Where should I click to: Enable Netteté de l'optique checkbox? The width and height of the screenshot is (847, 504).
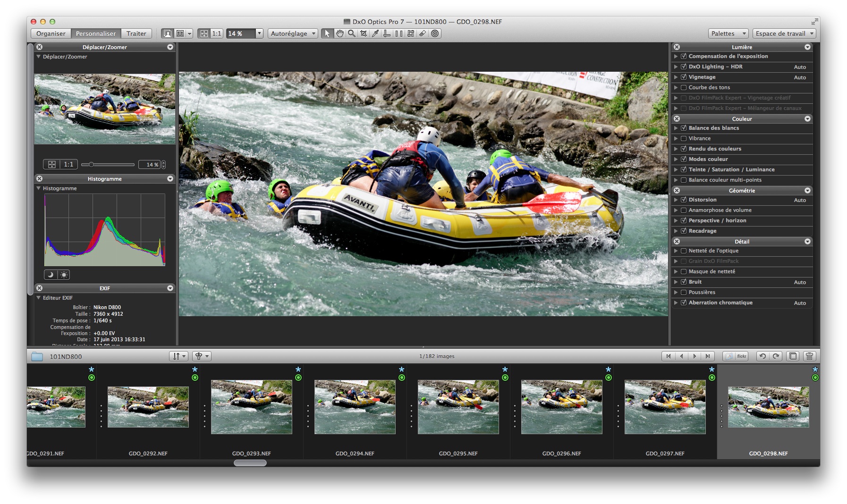(x=684, y=251)
